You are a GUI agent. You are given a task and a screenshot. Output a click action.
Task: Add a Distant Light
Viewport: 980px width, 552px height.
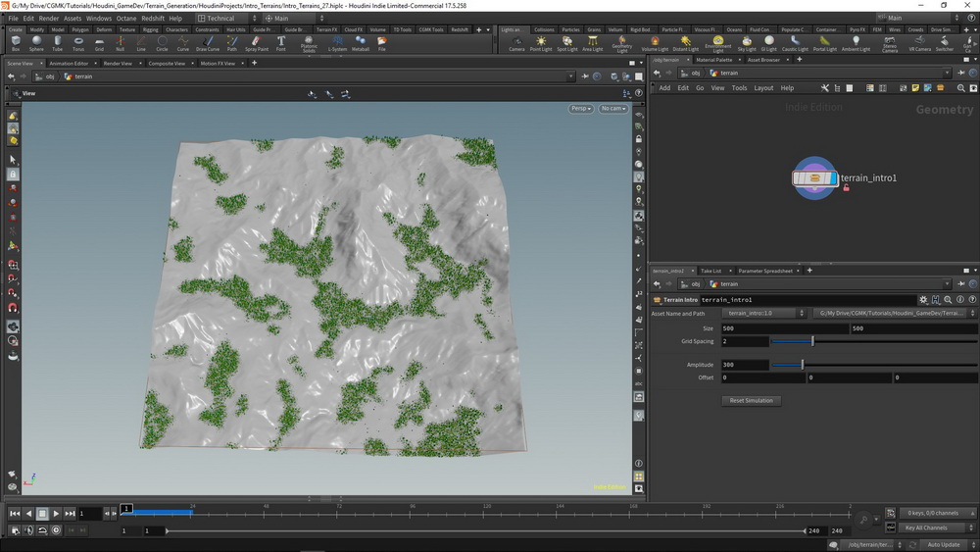point(686,43)
